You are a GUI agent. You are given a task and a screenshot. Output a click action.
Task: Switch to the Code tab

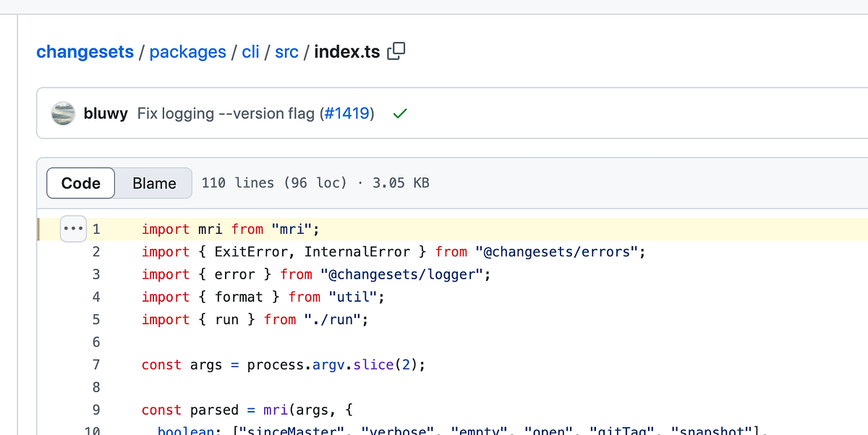coord(80,183)
